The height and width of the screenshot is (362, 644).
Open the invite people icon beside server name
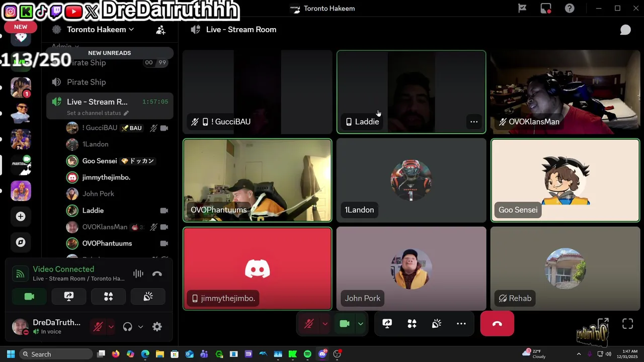click(x=160, y=30)
